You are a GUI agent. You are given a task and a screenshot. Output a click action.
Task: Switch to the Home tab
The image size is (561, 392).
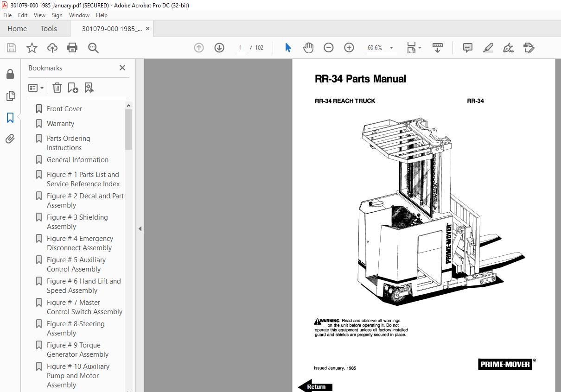(x=17, y=29)
